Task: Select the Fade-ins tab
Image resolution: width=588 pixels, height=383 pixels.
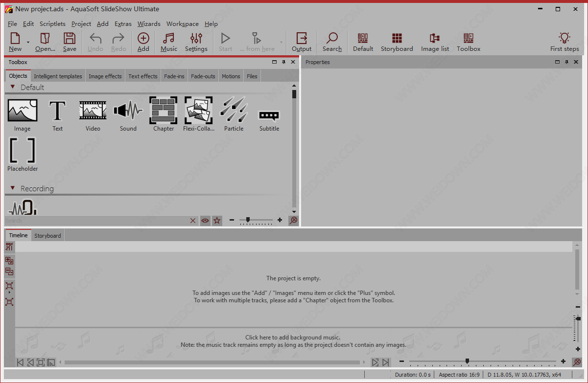Action: pyautogui.click(x=174, y=76)
